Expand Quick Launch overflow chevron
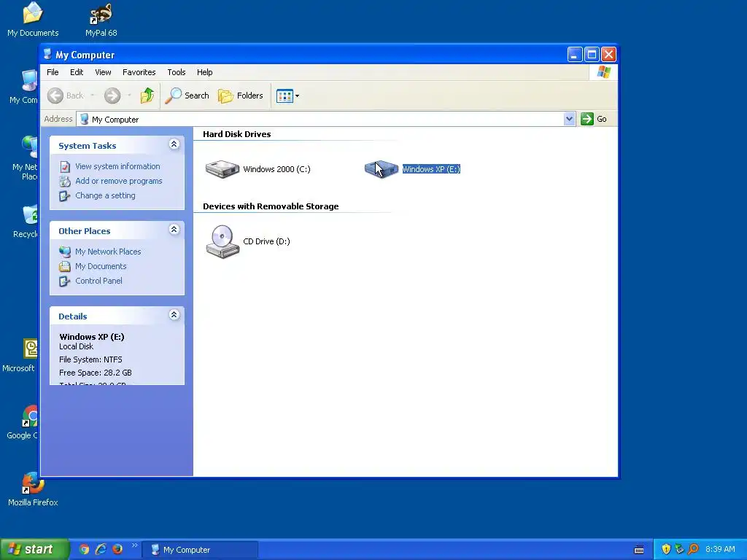 click(x=134, y=545)
